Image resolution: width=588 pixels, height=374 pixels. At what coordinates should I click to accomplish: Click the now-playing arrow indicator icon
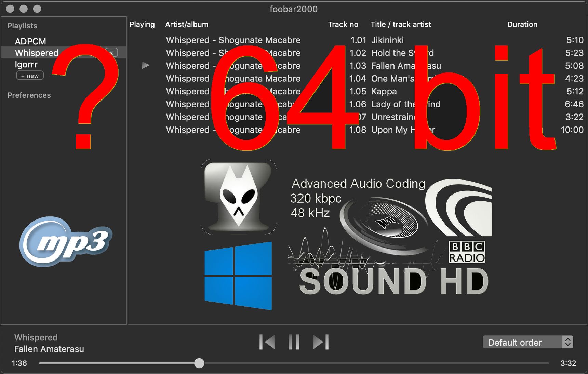[x=146, y=65]
